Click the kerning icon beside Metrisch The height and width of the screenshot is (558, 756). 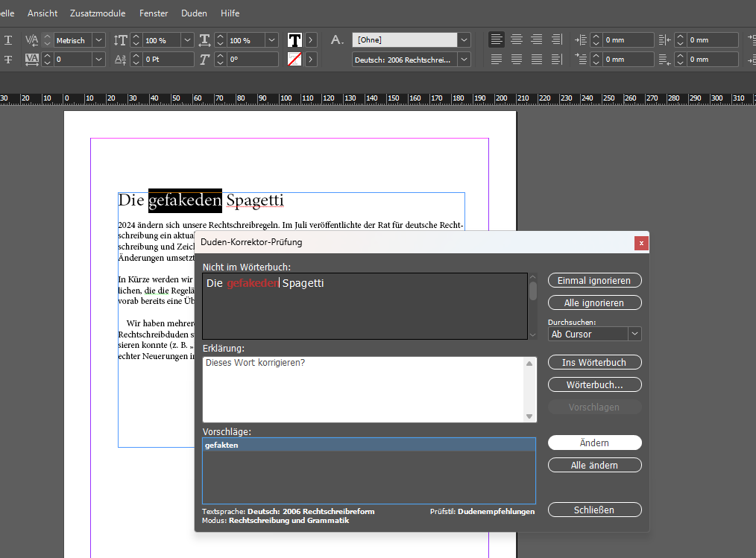pos(32,40)
